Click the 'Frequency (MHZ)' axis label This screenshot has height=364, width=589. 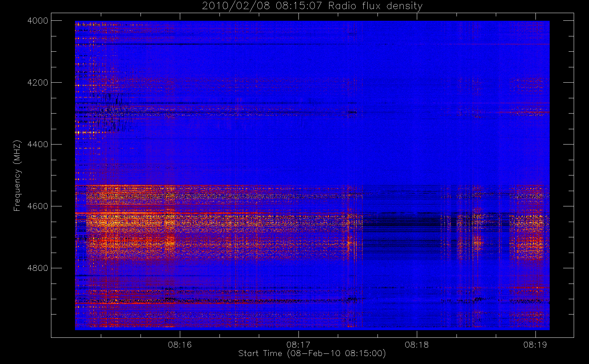(17, 175)
